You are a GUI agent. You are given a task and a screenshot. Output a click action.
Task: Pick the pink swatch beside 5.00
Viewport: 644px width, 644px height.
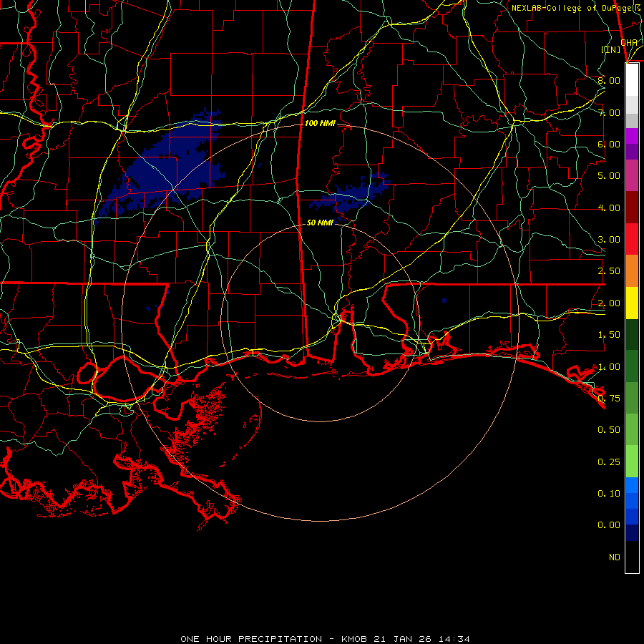click(x=632, y=175)
